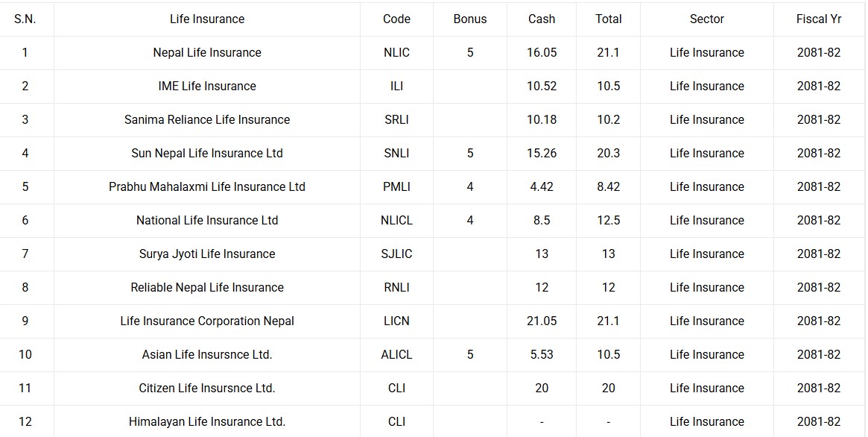
Task: Select the NLICL stock code cell
Action: tap(396, 220)
